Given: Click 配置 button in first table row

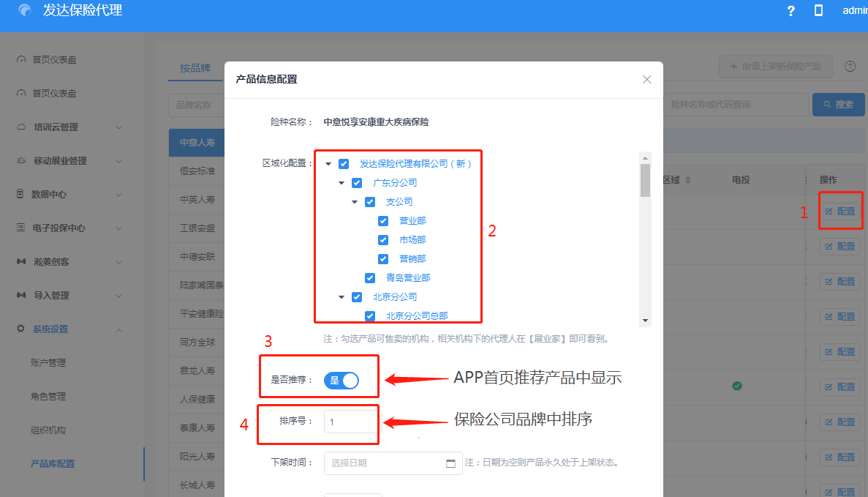Looking at the screenshot, I should click(x=840, y=212).
